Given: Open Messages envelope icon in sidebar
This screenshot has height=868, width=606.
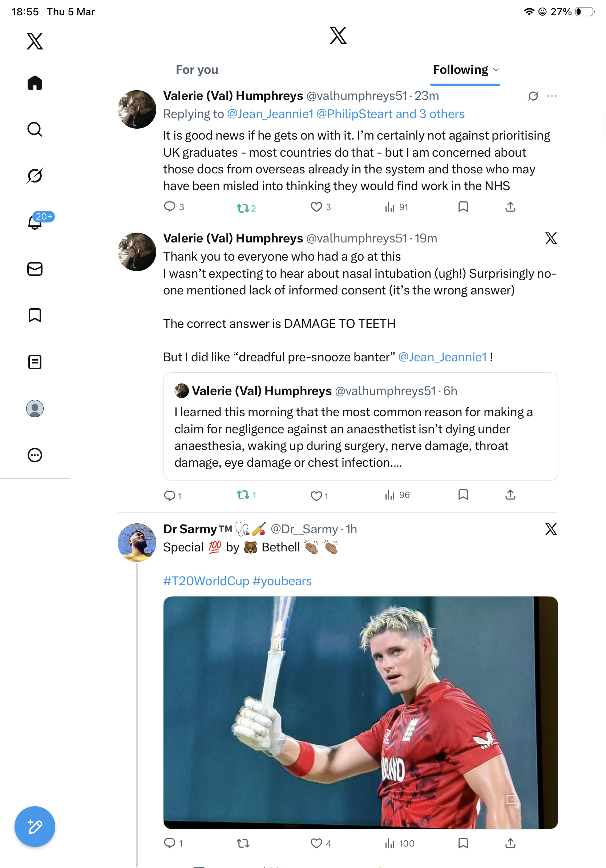Looking at the screenshot, I should 35,269.
